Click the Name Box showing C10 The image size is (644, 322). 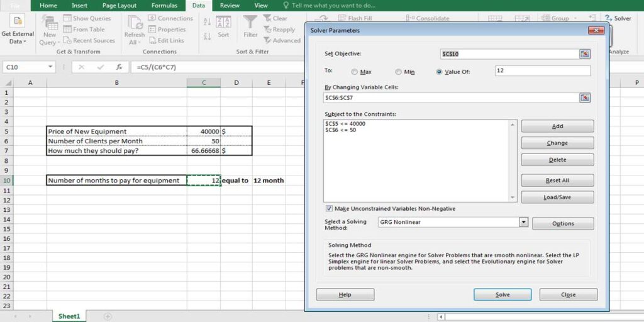pyautogui.click(x=25, y=67)
